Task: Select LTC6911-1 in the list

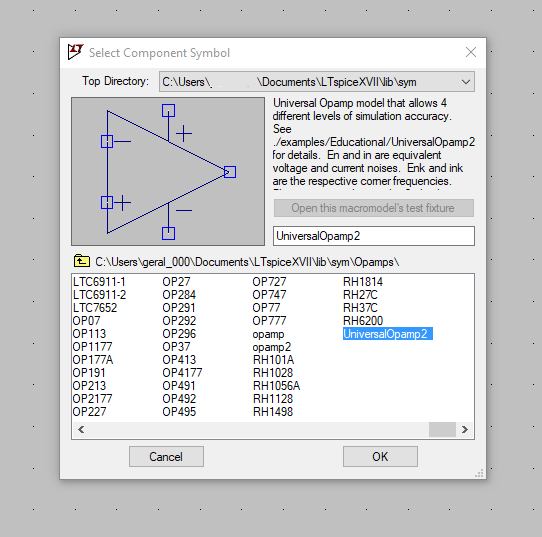Action: pos(99,282)
